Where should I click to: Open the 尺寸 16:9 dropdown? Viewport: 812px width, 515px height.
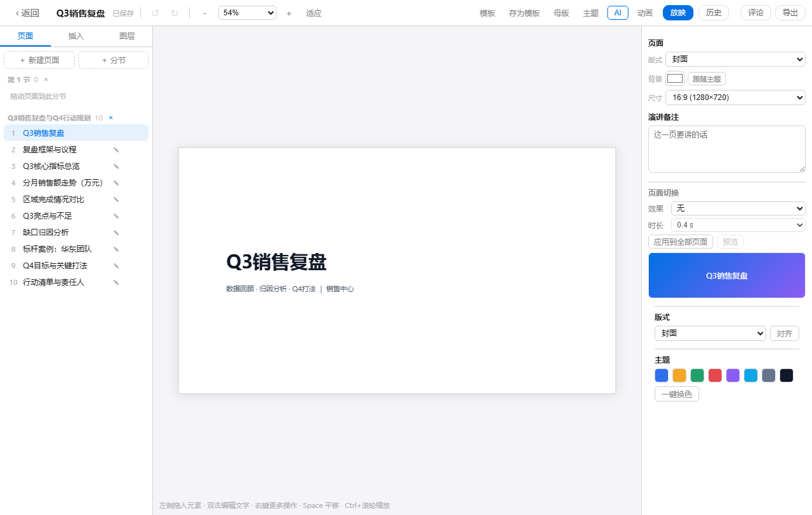tap(736, 98)
